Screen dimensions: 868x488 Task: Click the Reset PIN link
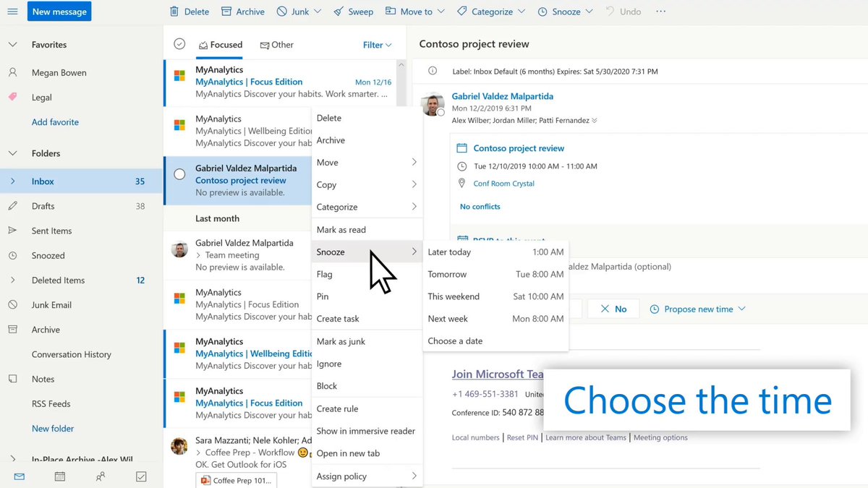[522, 437]
